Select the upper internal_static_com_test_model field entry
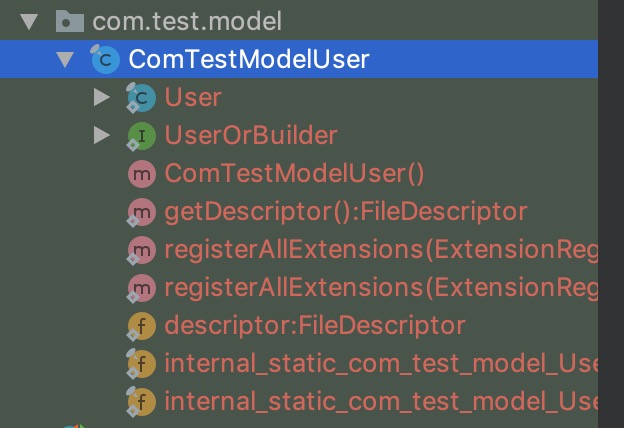The image size is (624, 428). [380, 363]
